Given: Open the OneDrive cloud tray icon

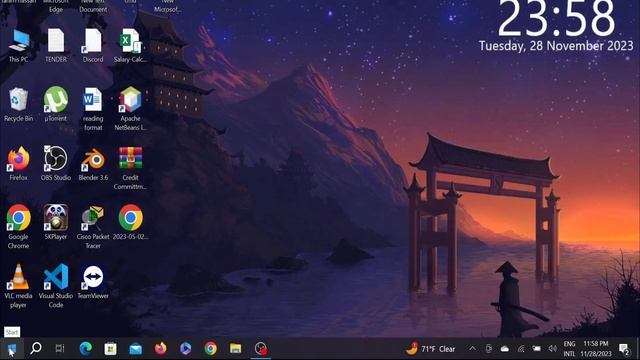Looking at the screenshot, I should 505,349.
